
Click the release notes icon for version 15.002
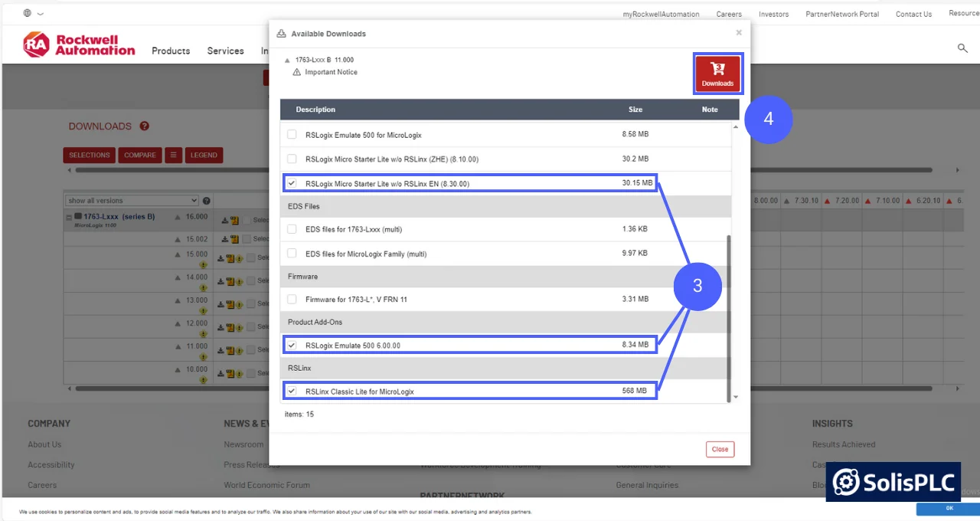(x=234, y=238)
